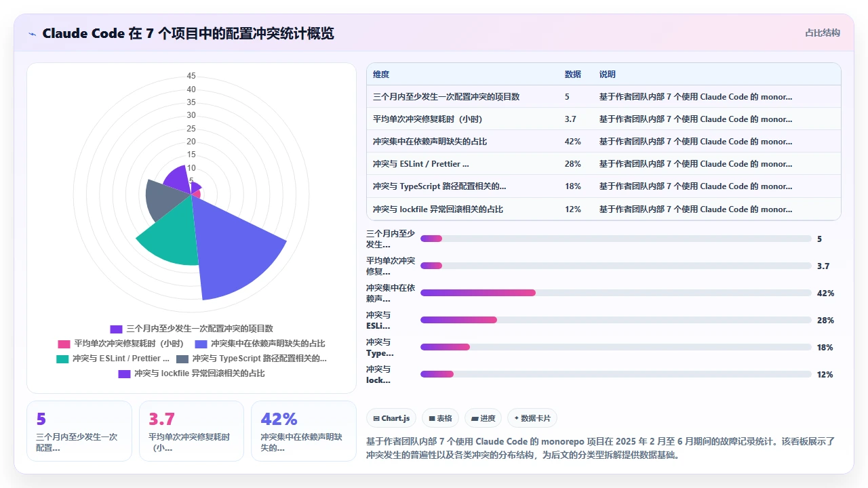Click the sparkle icon in 数据卡片 chip
The height and width of the screenshot is (488, 868).
[x=517, y=419]
